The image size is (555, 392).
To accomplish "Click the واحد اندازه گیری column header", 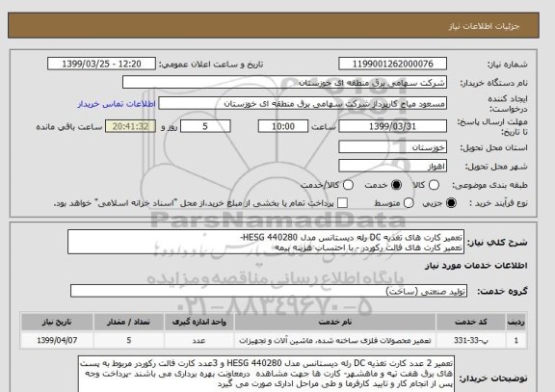I will (198, 322).
